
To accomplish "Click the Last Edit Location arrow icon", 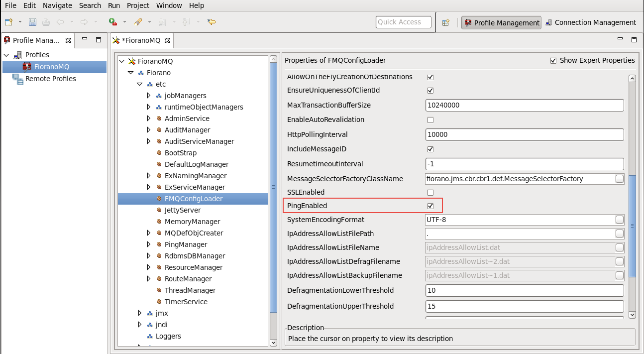I will point(212,22).
